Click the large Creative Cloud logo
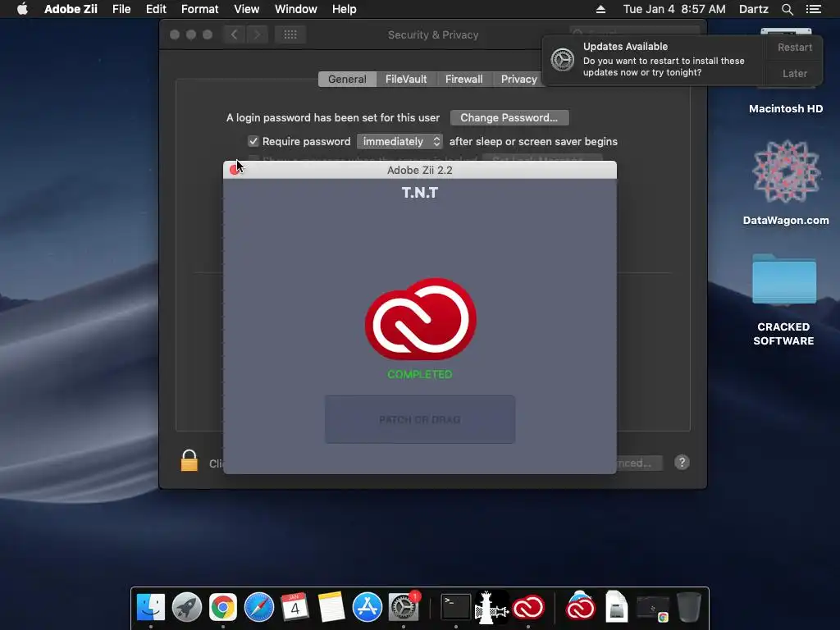Screen dimensions: 840x630 420,318
